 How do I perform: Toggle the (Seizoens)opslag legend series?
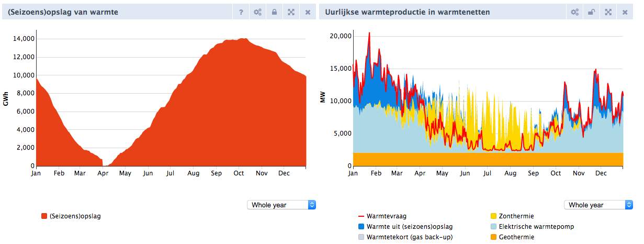click(71, 216)
